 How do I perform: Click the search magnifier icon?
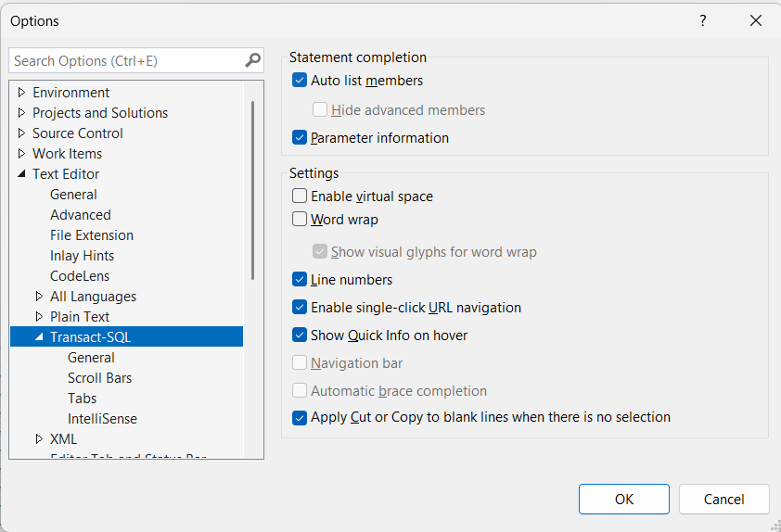(x=253, y=61)
